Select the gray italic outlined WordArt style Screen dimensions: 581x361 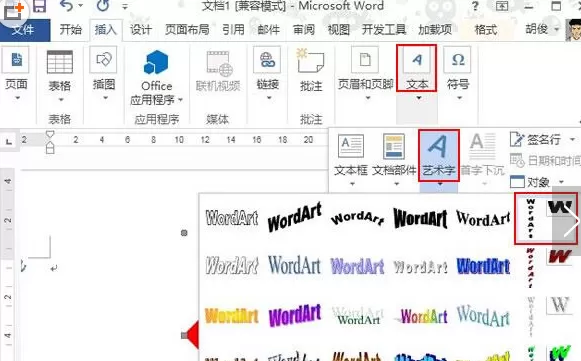coord(232,265)
